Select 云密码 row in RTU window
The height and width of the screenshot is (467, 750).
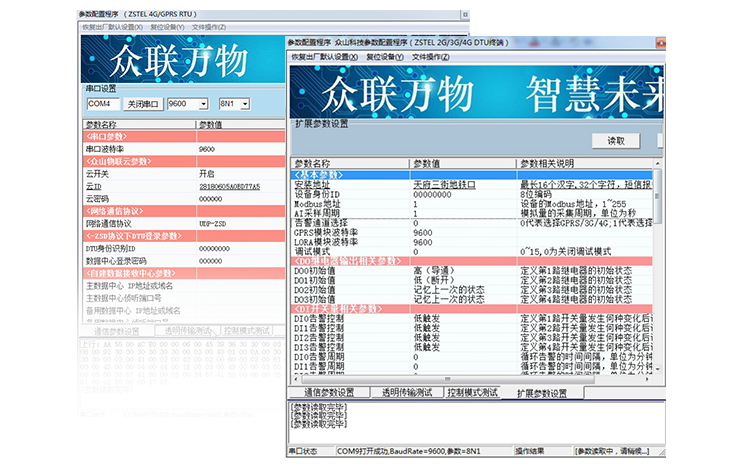tap(184, 199)
